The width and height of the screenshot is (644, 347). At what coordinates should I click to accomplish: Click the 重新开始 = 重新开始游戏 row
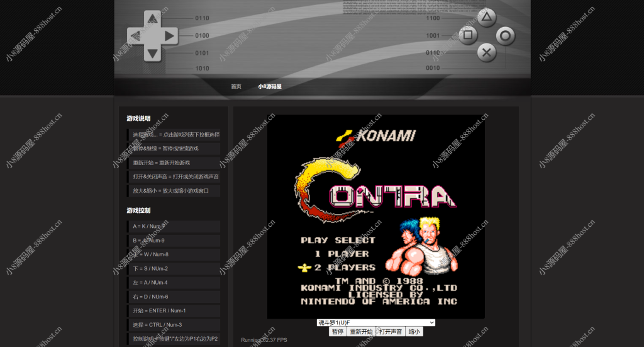point(174,162)
